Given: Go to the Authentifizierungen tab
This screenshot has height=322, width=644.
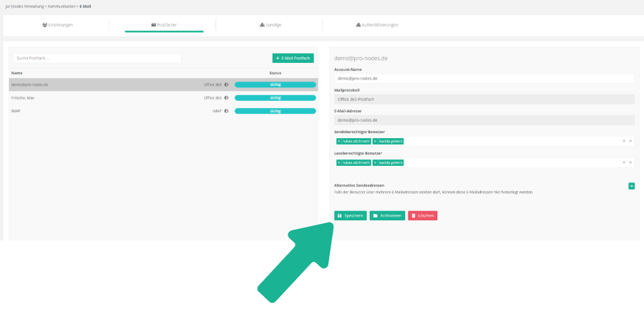Looking at the screenshot, I should [376, 25].
